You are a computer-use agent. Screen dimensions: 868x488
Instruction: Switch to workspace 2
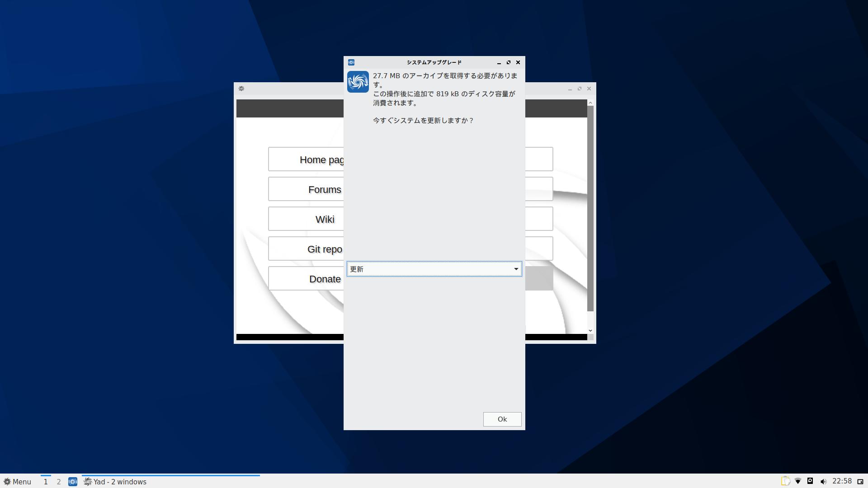point(59,482)
